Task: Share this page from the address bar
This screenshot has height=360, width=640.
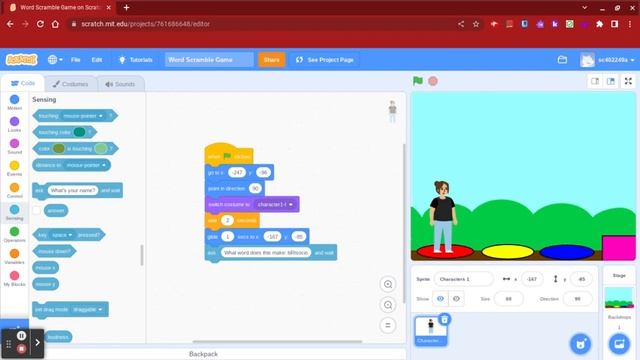Action: pyautogui.click(x=461, y=24)
